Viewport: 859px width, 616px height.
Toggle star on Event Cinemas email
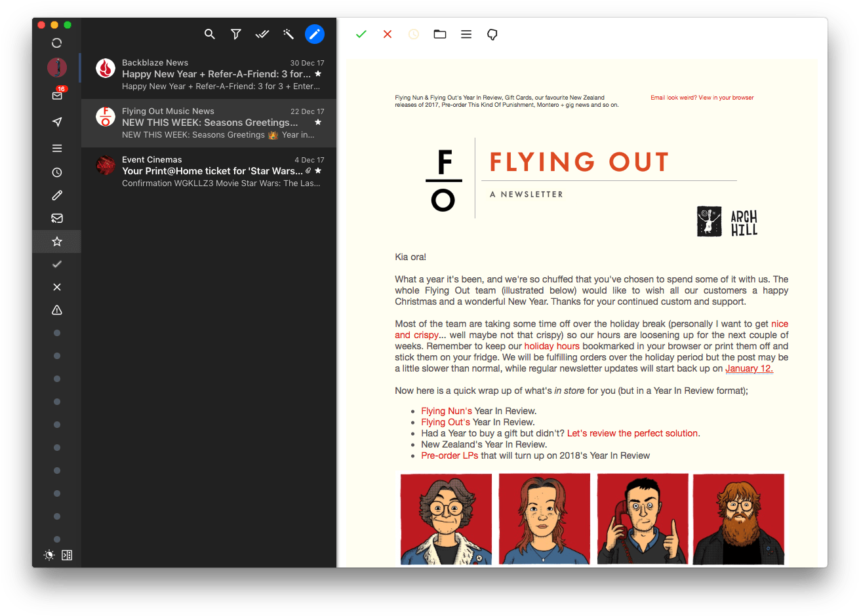[x=318, y=171]
